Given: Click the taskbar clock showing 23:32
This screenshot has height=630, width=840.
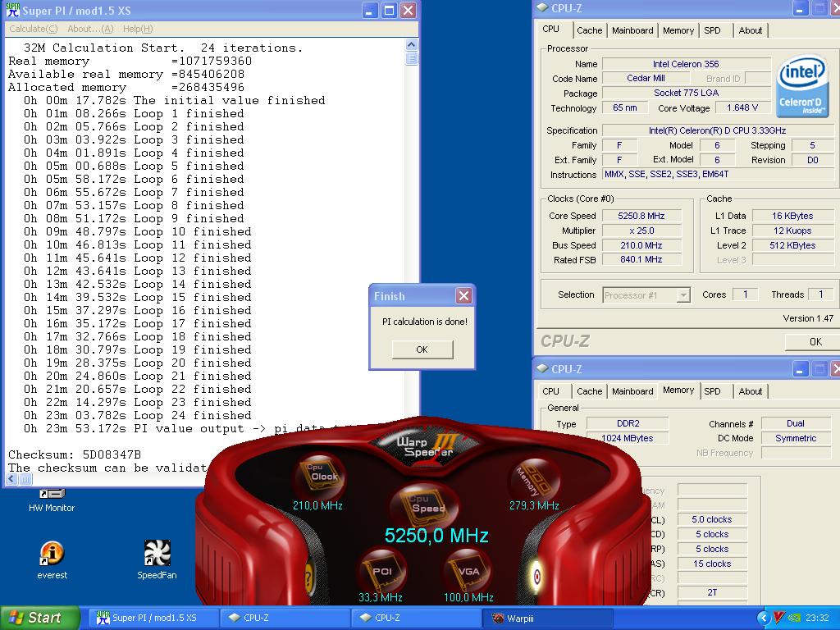Looking at the screenshot, I should tap(817, 618).
